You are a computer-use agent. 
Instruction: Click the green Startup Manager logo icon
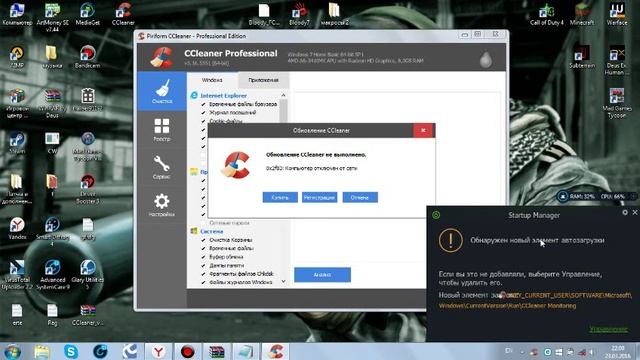pos(436,215)
